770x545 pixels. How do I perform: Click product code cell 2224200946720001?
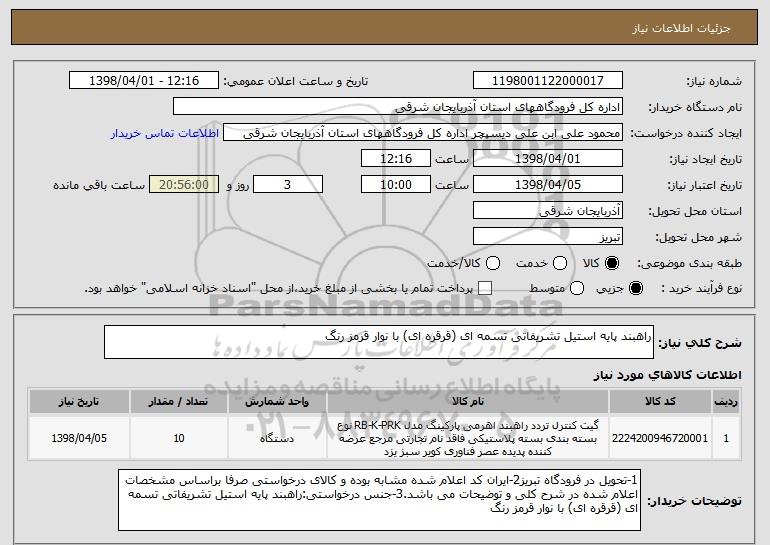[660, 438]
